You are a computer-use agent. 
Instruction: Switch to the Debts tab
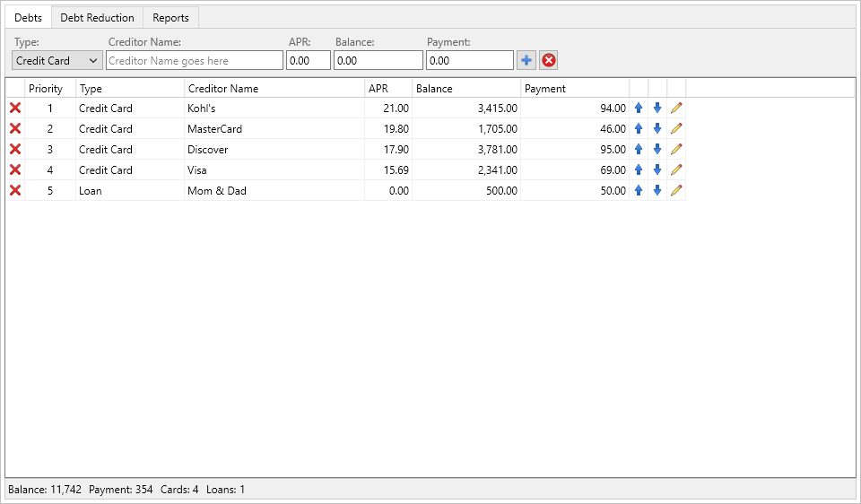click(28, 18)
